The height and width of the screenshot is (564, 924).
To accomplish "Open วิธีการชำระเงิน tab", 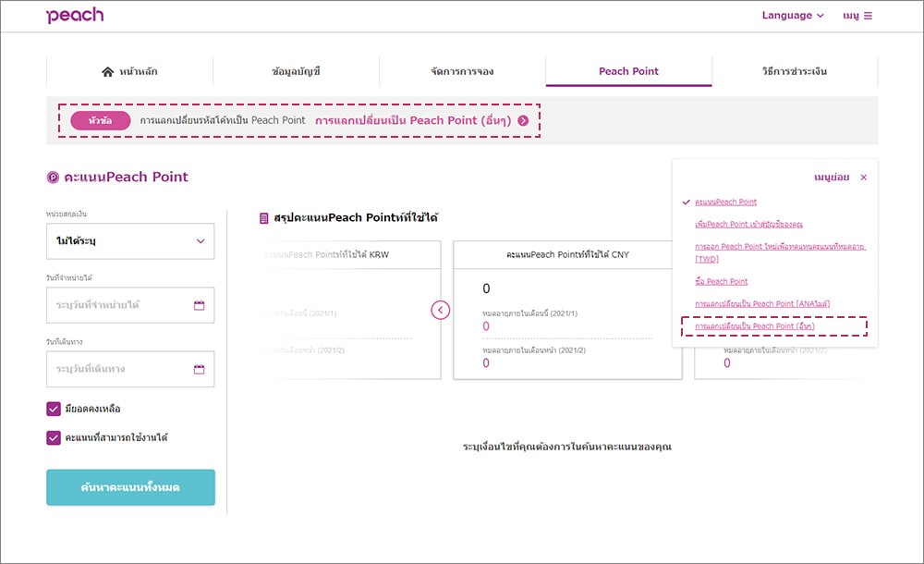I will click(x=795, y=71).
